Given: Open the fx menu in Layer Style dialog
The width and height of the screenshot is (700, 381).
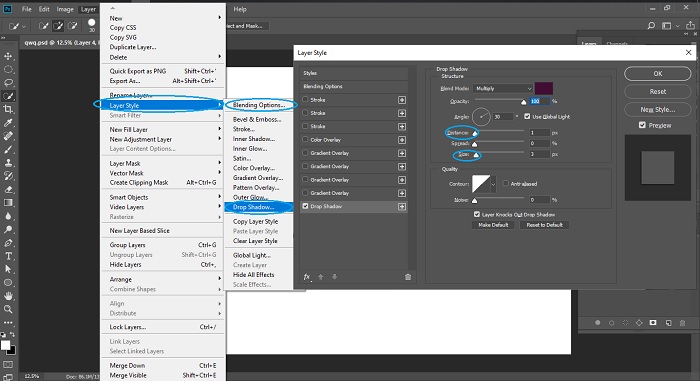Looking at the screenshot, I should coord(307,277).
